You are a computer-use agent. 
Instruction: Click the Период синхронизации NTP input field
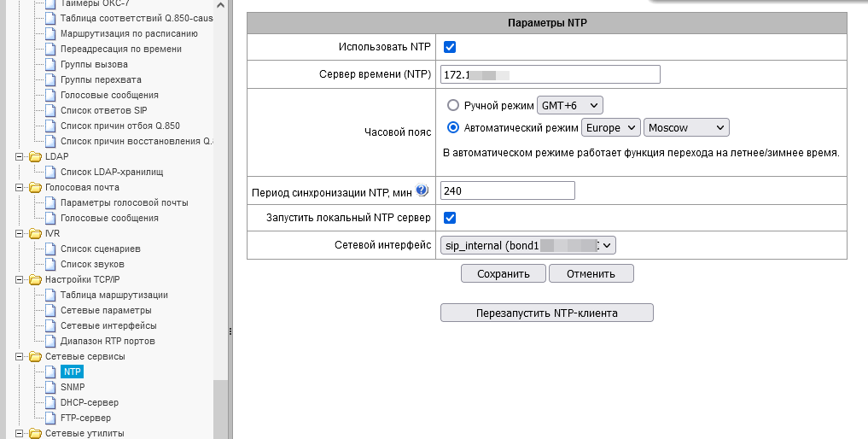508,190
